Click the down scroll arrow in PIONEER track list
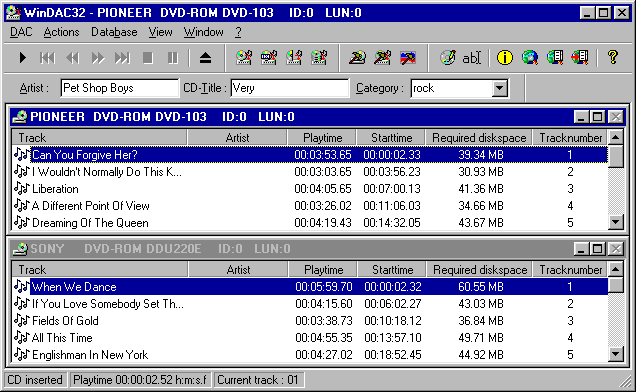This screenshot has height=392, width=636. point(616,222)
